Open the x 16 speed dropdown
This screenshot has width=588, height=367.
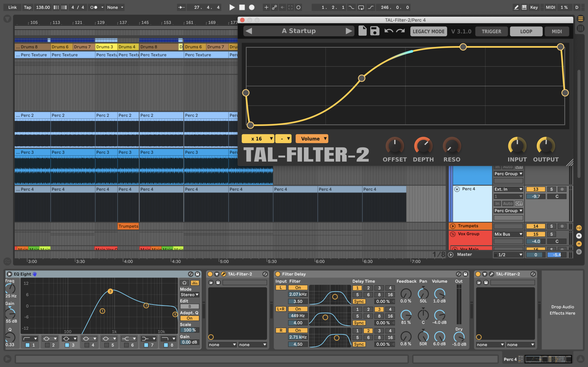[x=258, y=139]
